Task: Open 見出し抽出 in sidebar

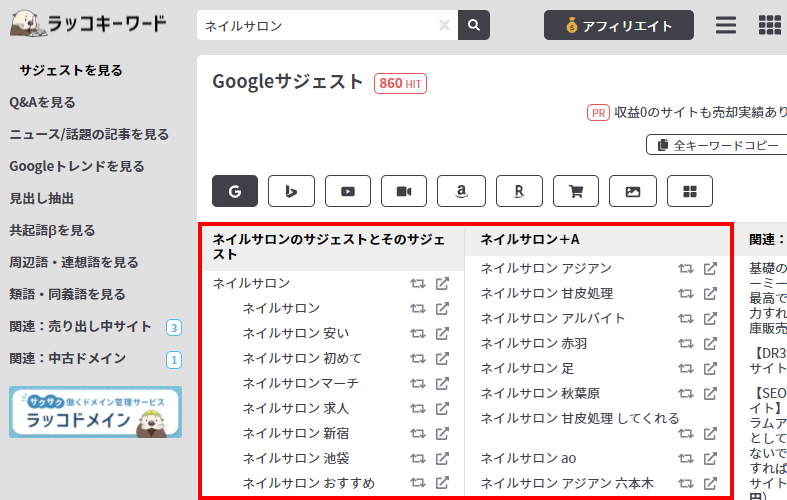Action: click(42, 198)
